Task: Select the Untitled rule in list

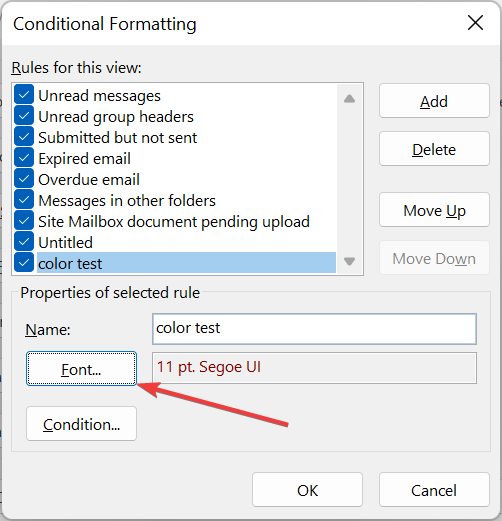Action: (x=66, y=242)
